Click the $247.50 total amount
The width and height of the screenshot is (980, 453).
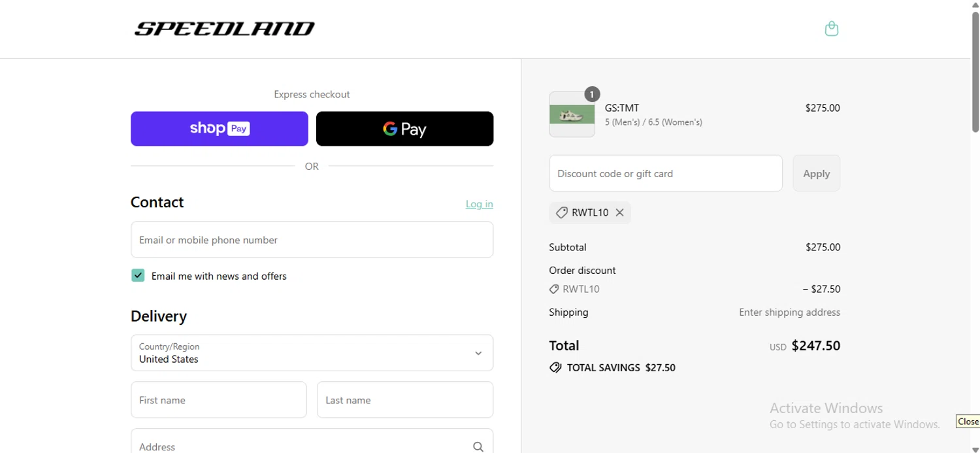pos(815,346)
